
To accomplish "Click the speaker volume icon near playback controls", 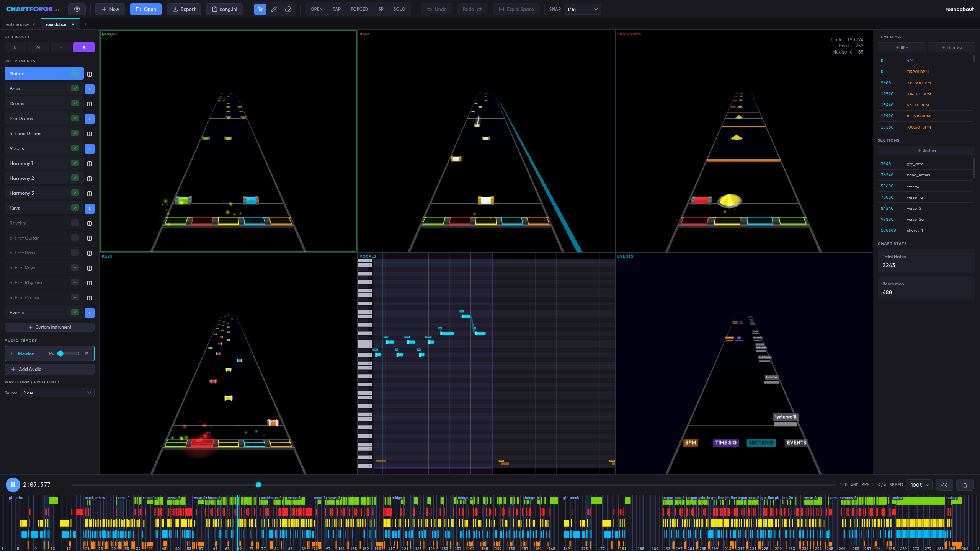I will [x=944, y=484].
